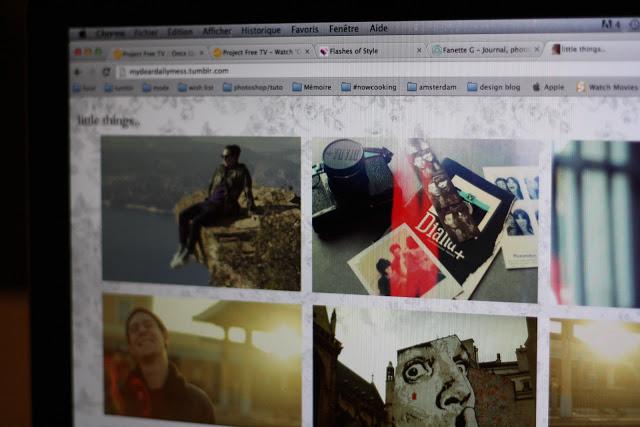Click the browser back arrow

click(78, 72)
